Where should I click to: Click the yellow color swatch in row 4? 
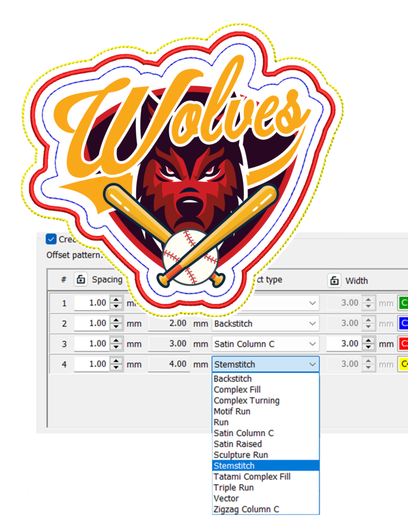point(403,364)
